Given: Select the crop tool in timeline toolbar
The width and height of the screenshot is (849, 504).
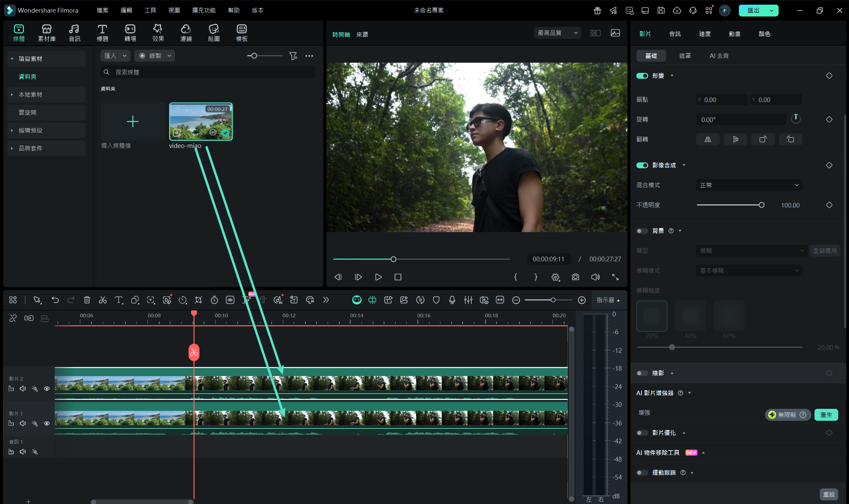Looking at the screenshot, I should 198,300.
